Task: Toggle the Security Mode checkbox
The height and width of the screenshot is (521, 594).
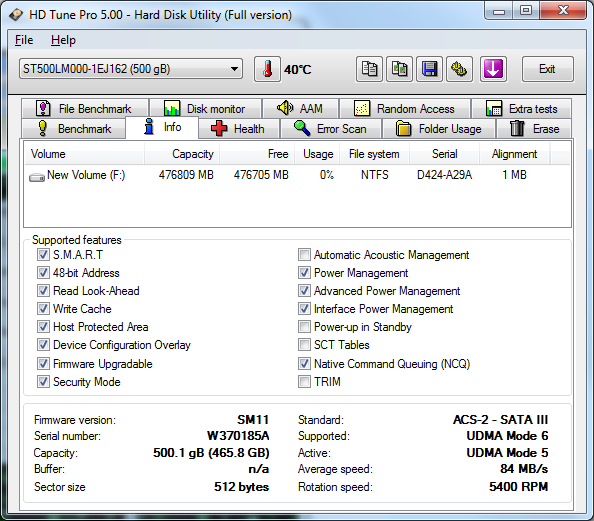Action: (43, 382)
